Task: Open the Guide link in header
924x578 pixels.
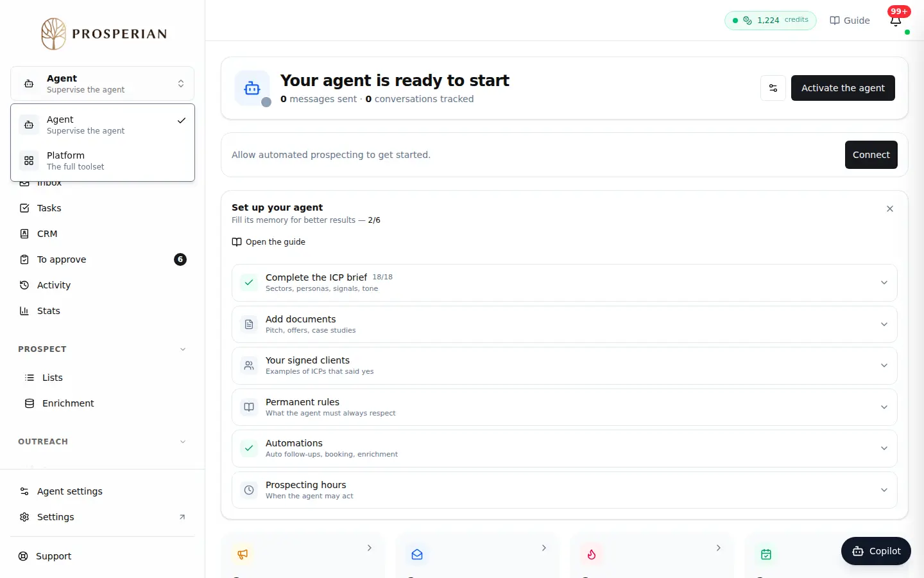Action: 850,21
